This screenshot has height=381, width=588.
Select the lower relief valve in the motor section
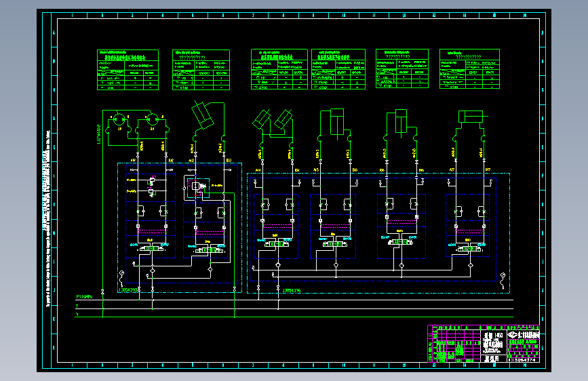click(151, 193)
